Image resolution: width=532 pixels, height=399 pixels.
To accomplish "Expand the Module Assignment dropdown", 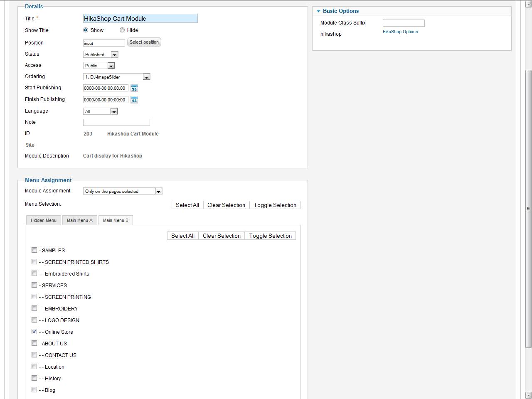I will pyautogui.click(x=123, y=191).
